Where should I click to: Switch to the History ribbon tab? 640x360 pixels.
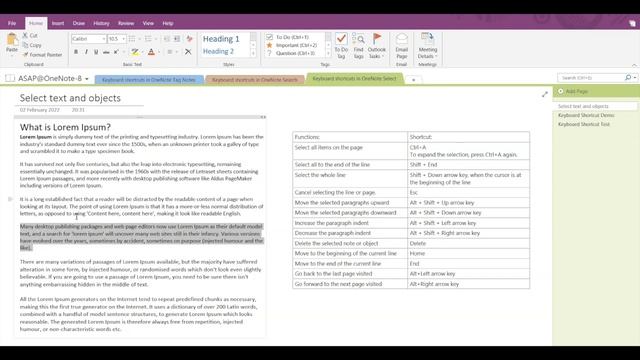(x=101, y=23)
